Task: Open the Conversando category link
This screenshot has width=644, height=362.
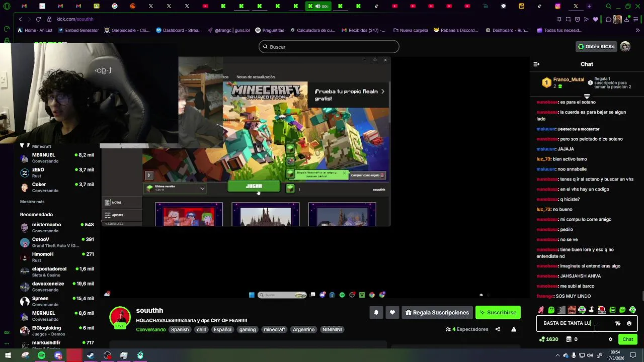Action: point(150,330)
